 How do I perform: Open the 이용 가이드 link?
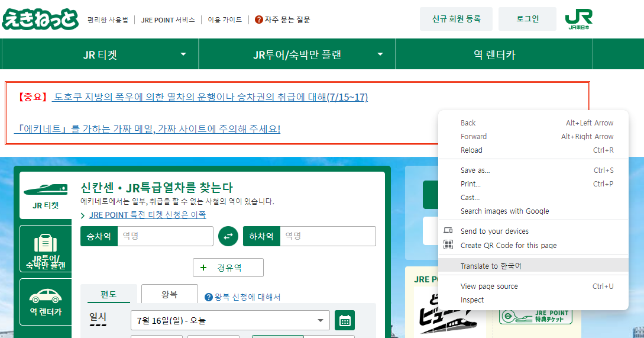(x=225, y=20)
